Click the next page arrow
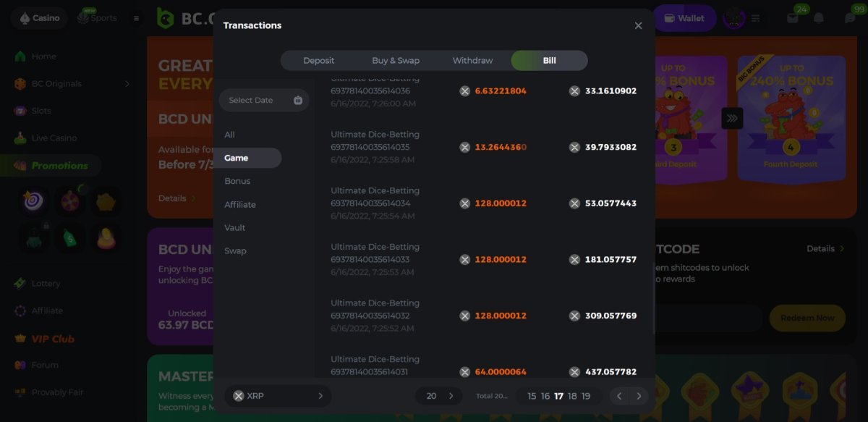This screenshot has height=422, width=868. click(x=639, y=396)
